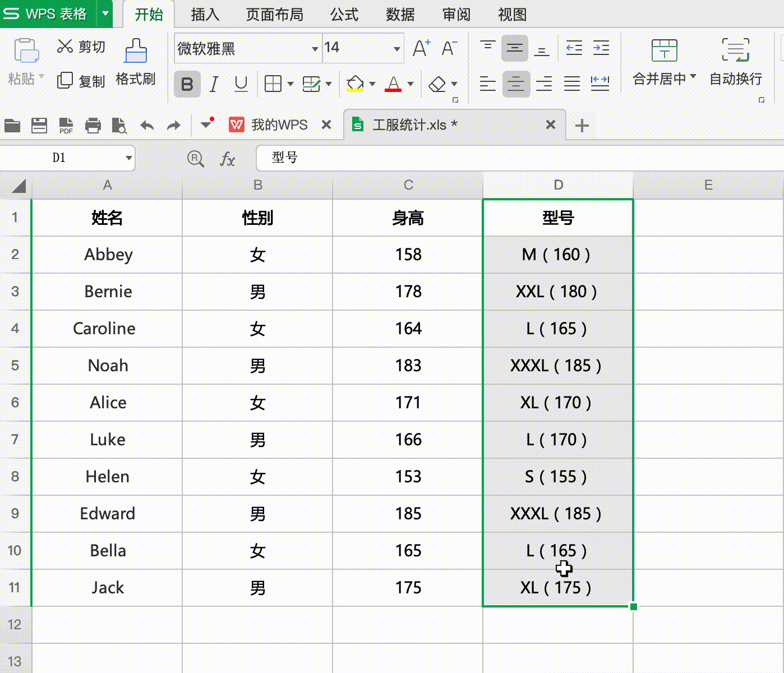The width and height of the screenshot is (784, 673).
Task: Switch to the 审阅 ribbon tab
Action: 456,15
